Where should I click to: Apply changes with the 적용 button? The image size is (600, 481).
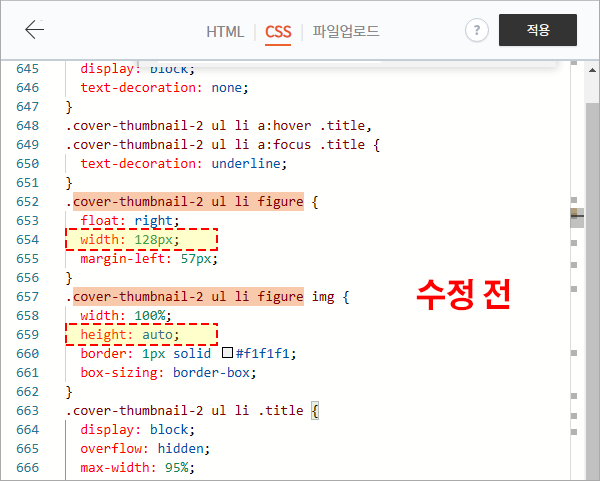[x=538, y=30]
